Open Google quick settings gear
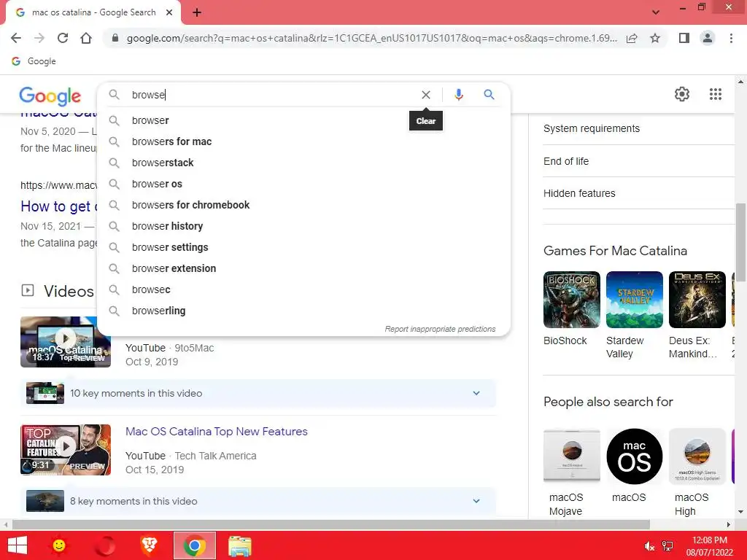 pos(682,94)
